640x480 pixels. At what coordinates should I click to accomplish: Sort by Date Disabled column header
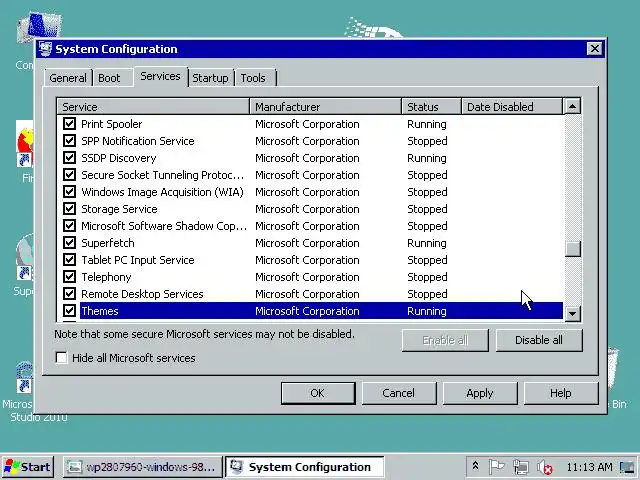pos(512,107)
